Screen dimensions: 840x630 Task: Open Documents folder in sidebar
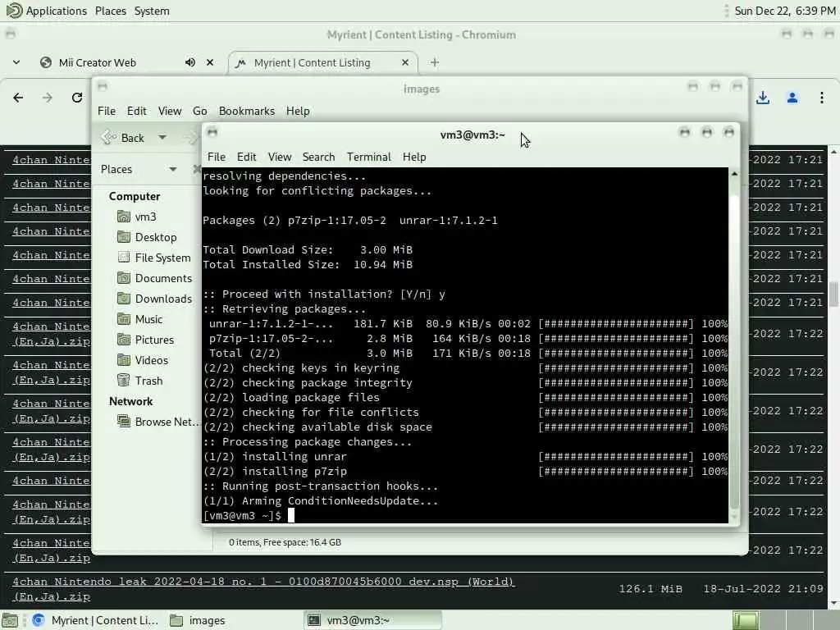(x=154, y=278)
